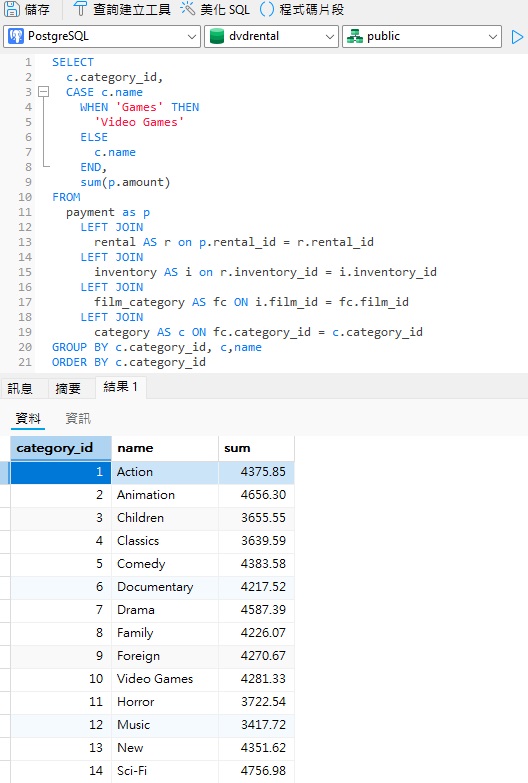Click the sum value 4270.67
Screen dimensions: 528x783
click(x=256, y=656)
